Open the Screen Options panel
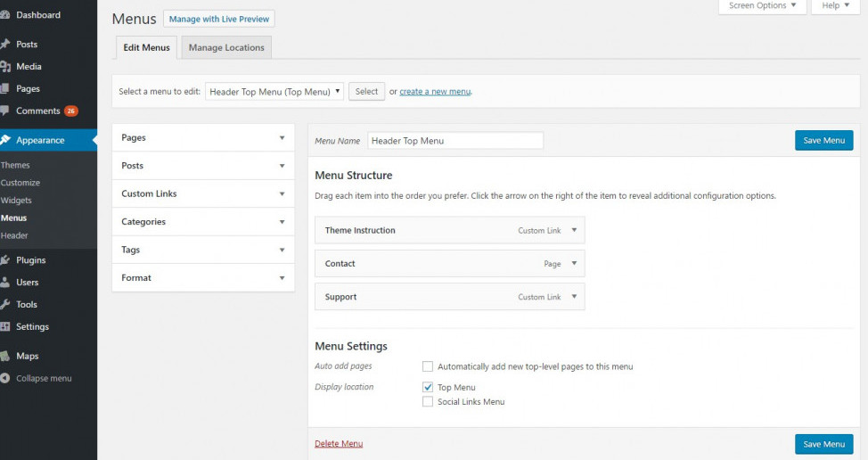The image size is (868, 460). pos(762,6)
